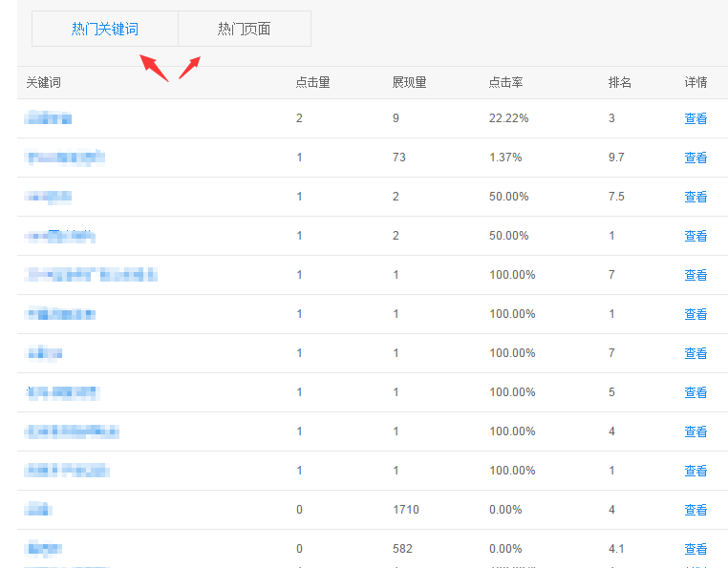The height and width of the screenshot is (568, 728).
Task: Click the blurred keyword with 2 clicks
Action: point(49,118)
